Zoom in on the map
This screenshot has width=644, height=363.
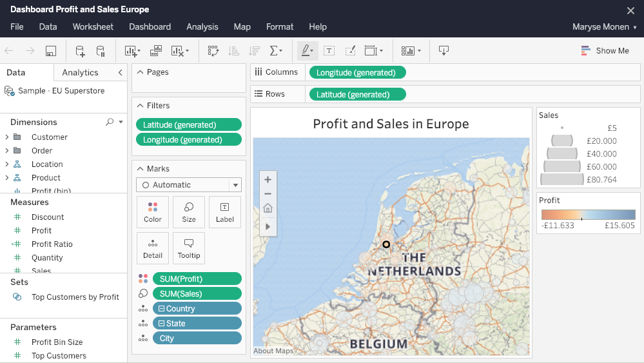click(x=268, y=179)
